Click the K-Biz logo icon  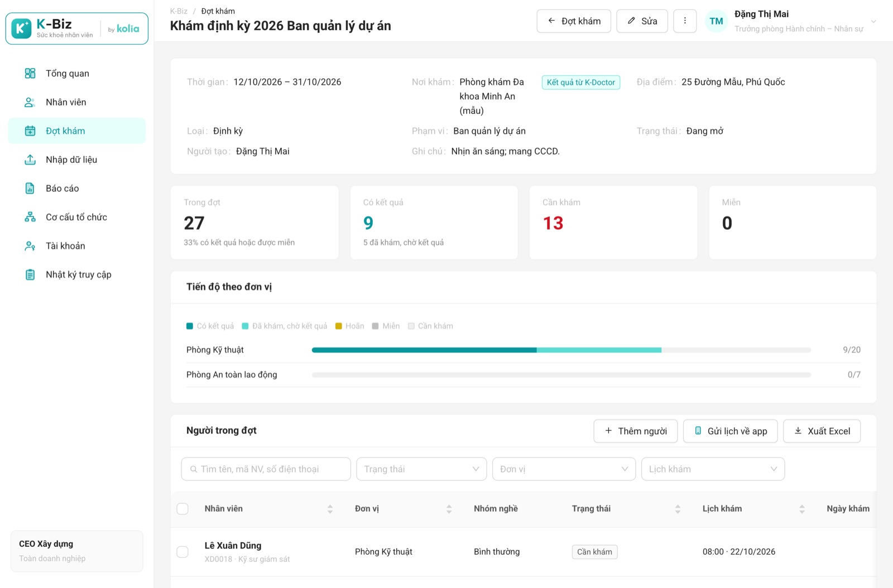[x=21, y=28]
